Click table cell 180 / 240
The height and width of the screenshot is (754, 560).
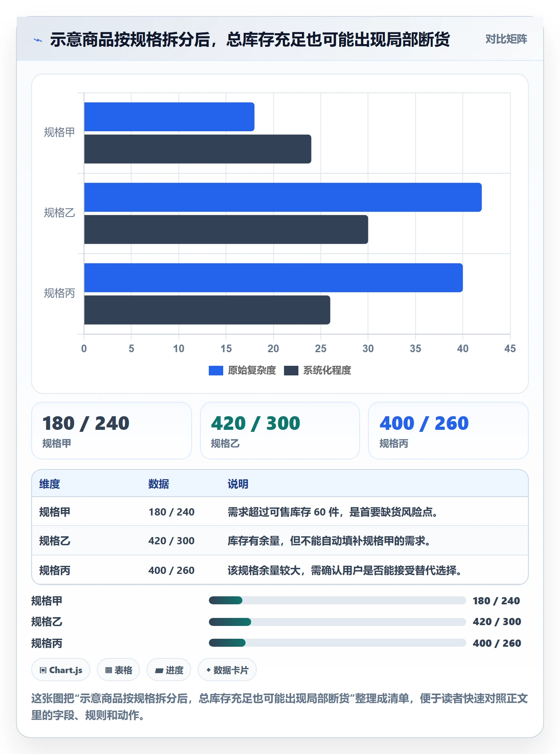[x=172, y=512]
